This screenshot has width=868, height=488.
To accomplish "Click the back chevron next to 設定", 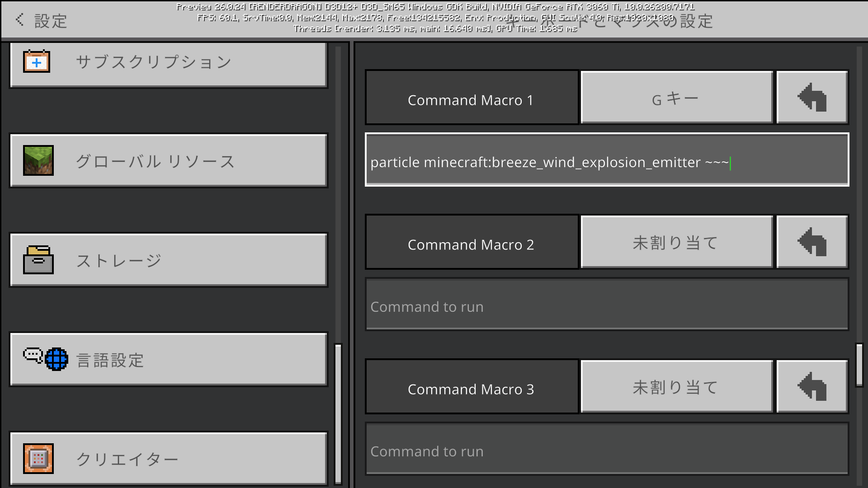I will pyautogui.click(x=19, y=20).
